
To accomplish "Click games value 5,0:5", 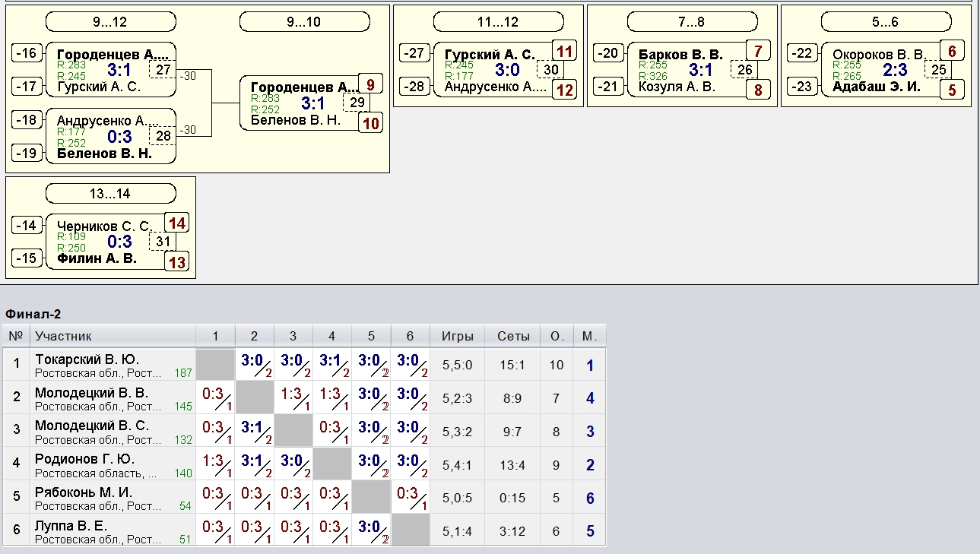I will pos(458,499).
